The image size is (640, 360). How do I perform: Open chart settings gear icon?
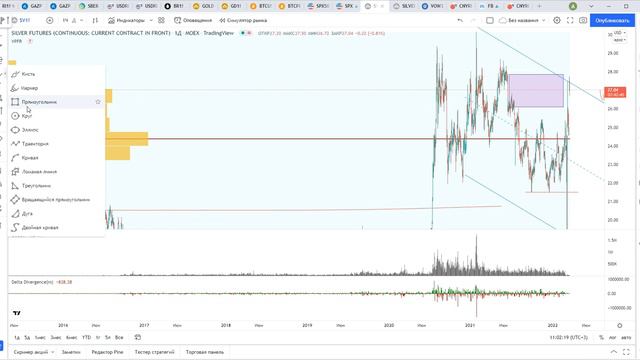pyautogui.click(x=557, y=20)
